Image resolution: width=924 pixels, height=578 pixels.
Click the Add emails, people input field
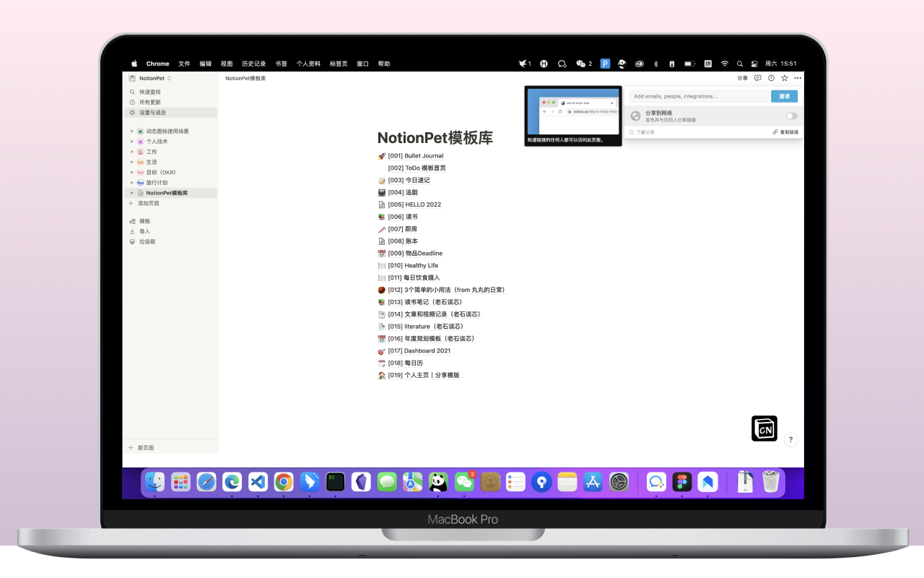(698, 96)
